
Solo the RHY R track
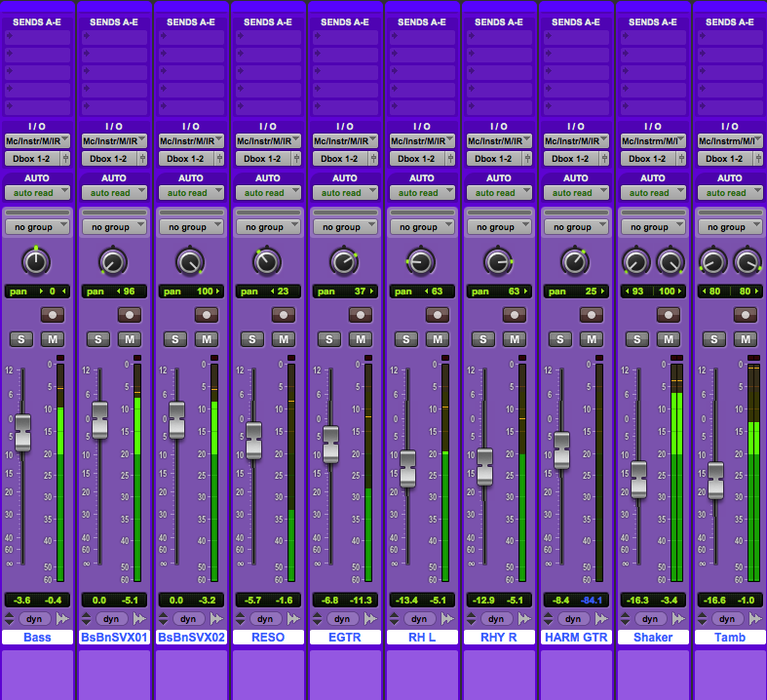(483, 339)
